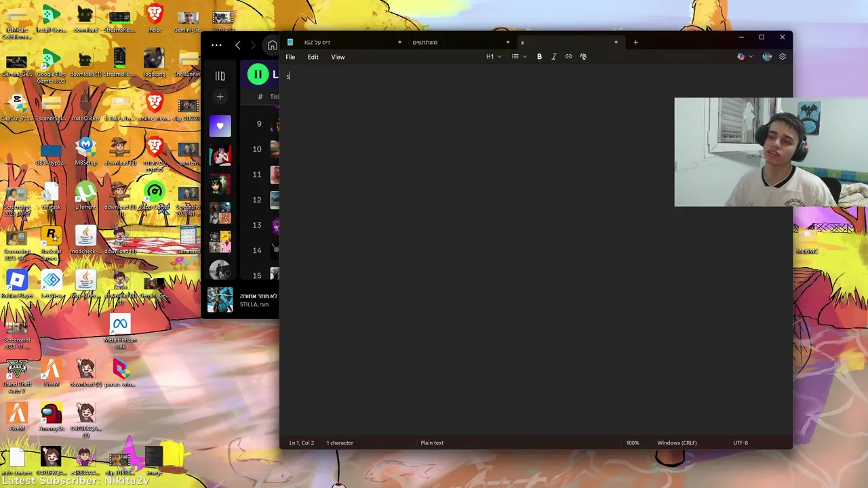Open Notepad settings gear
Viewport: 868px width, 488px height.
783,57
